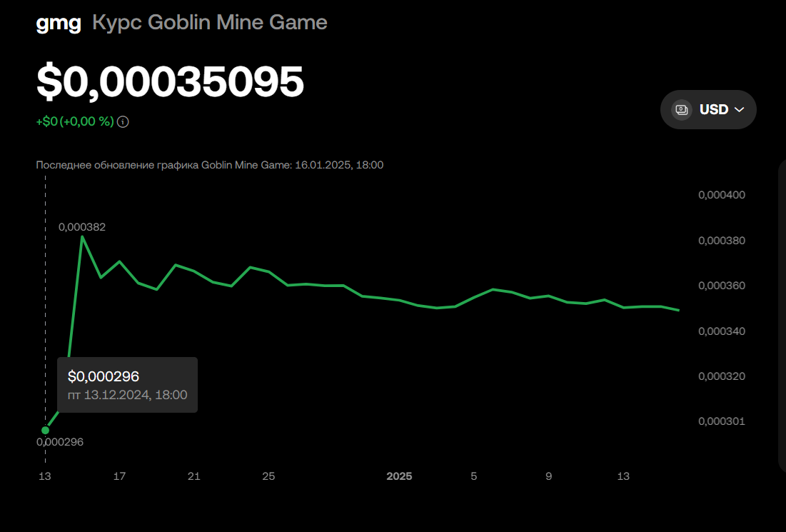
Task: Click the green line's end point
Action: click(x=679, y=311)
